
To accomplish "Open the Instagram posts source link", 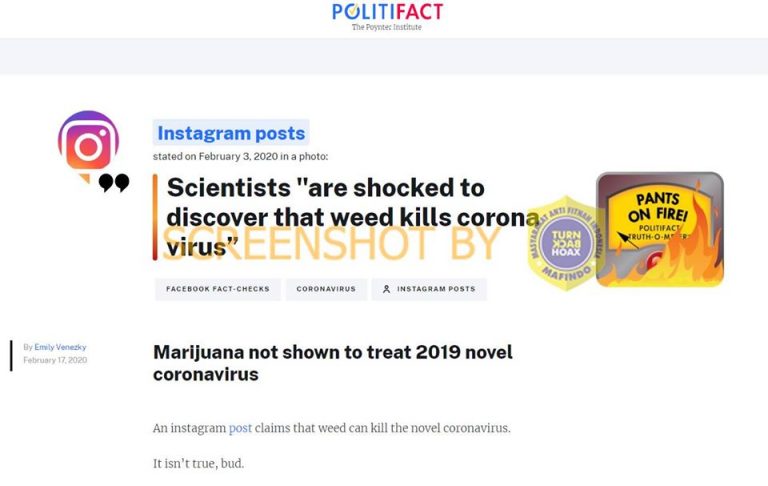I will [x=231, y=133].
